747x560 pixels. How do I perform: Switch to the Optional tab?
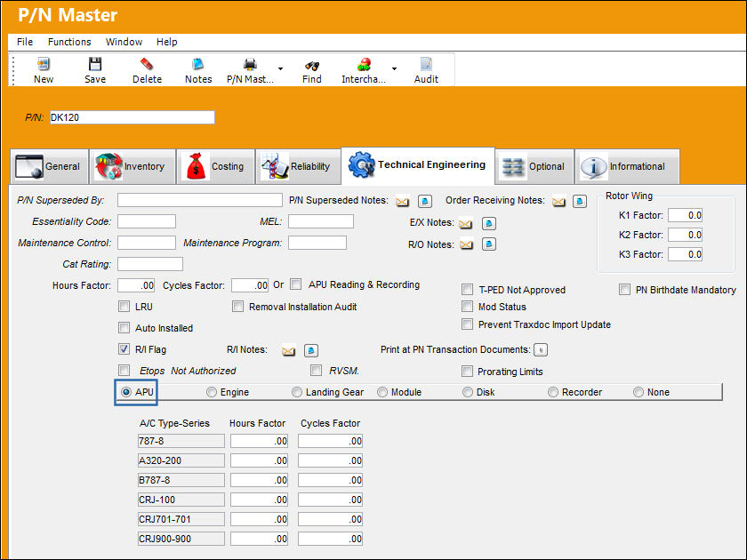tap(534, 167)
